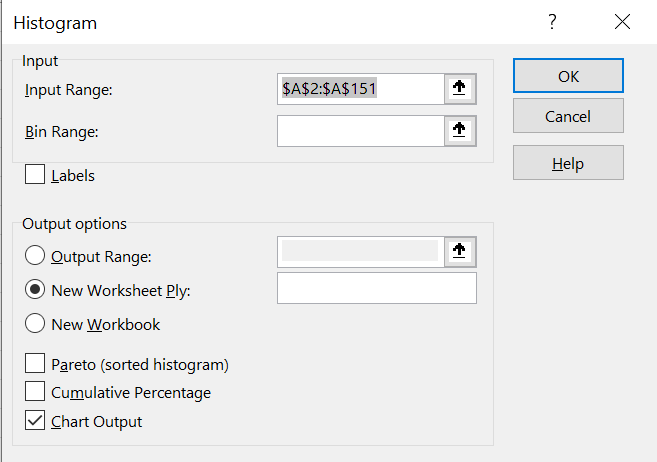Choose the New Workbook radio option

(x=35, y=324)
